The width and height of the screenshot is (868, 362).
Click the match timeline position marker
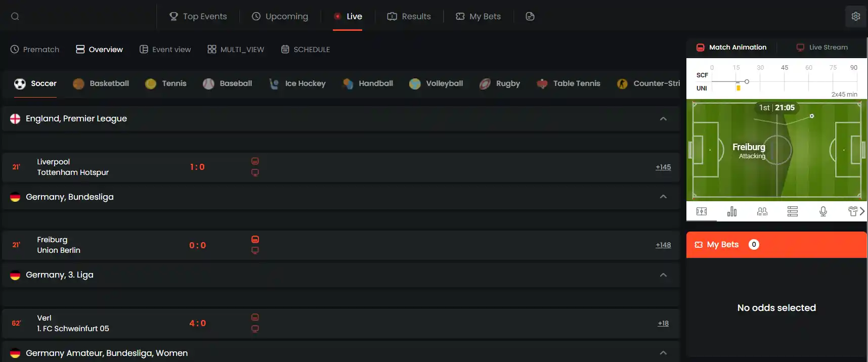coord(747,81)
